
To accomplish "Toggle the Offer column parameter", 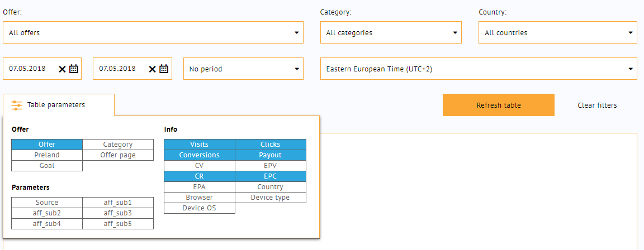I will pyautogui.click(x=47, y=145).
